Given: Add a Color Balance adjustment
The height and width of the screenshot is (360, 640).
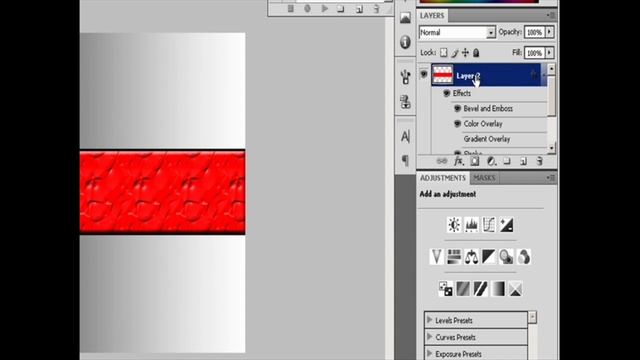Looking at the screenshot, I should (x=471, y=257).
